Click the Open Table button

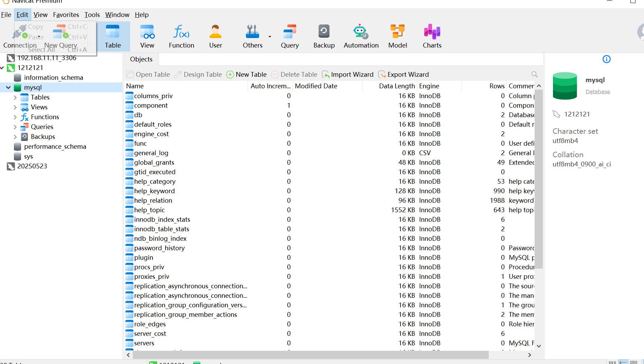point(148,74)
